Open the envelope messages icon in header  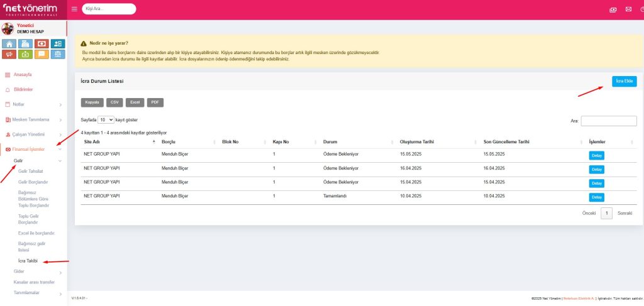coord(628,9)
